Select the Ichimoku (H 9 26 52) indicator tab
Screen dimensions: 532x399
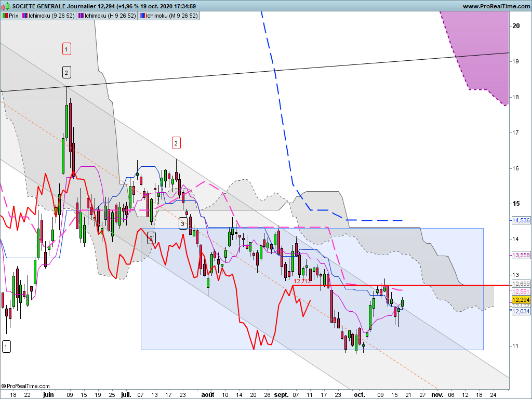tap(107, 16)
